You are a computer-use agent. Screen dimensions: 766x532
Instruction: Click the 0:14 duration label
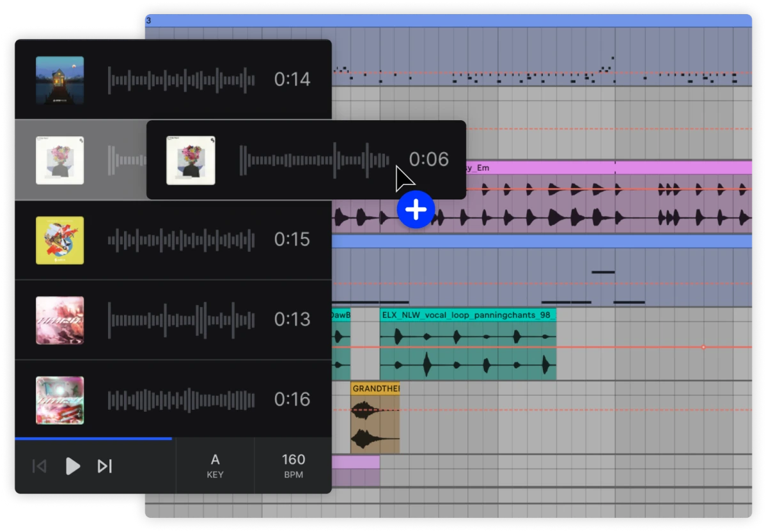tap(292, 79)
